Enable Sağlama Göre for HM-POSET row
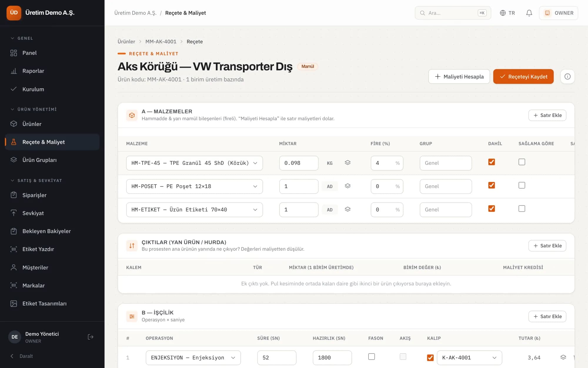The image size is (588, 368). pyautogui.click(x=522, y=185)
